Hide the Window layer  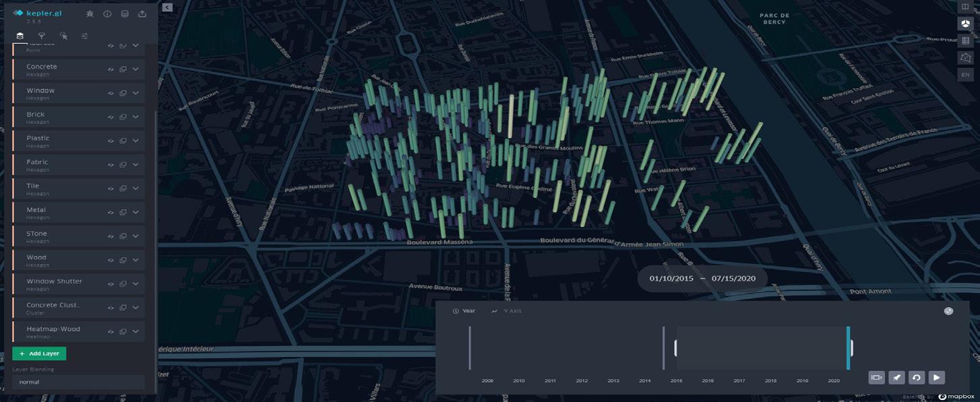(111, 93)
